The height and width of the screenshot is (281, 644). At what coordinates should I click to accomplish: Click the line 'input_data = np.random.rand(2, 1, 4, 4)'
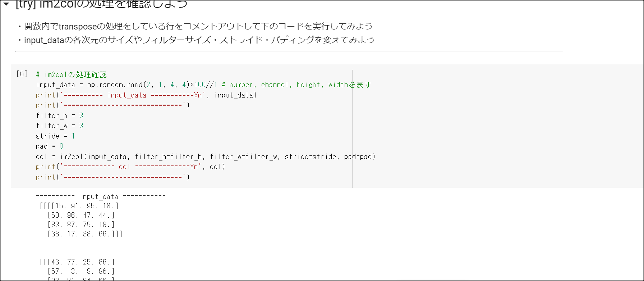[x=112, y=85]
